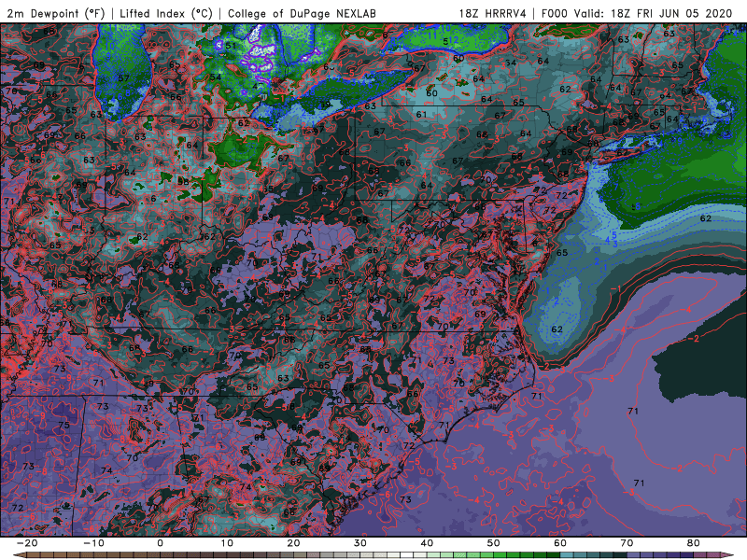Click the '-20' color scale label

[27, 543]
